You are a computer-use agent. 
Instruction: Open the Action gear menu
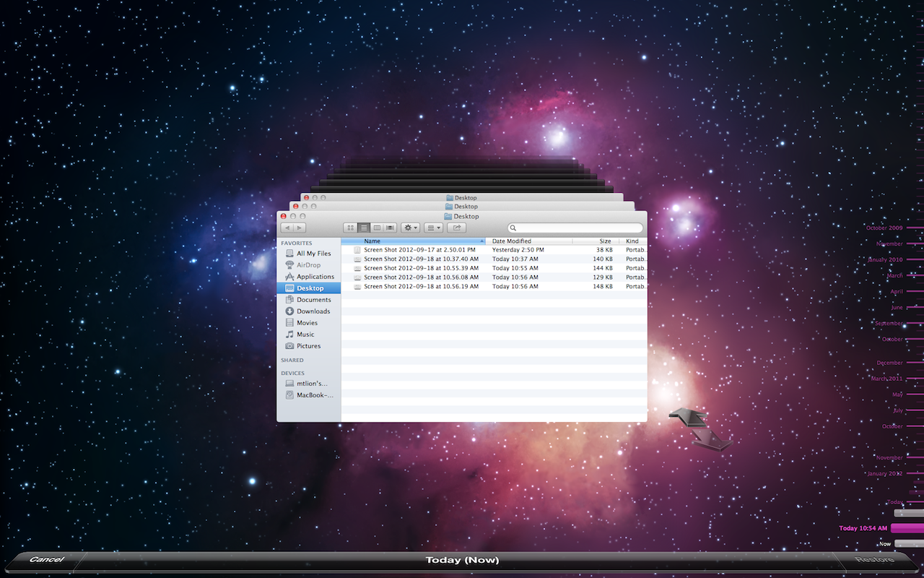[x=411, y=228]
